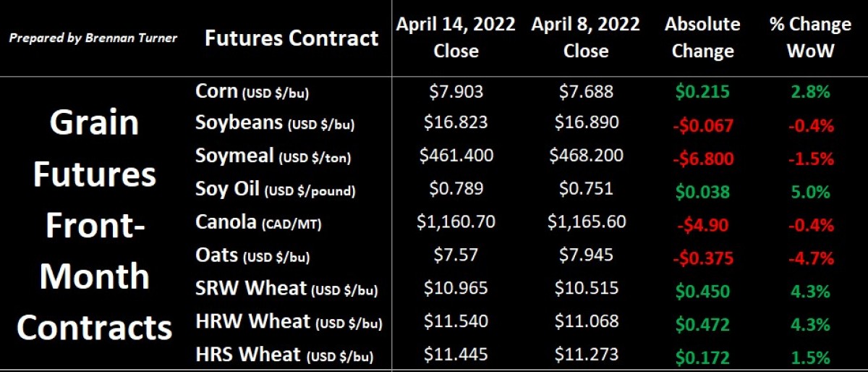The image size is (868, 372).
Task: Select April 14, 2022 Close header
Action: pos(456,38)
